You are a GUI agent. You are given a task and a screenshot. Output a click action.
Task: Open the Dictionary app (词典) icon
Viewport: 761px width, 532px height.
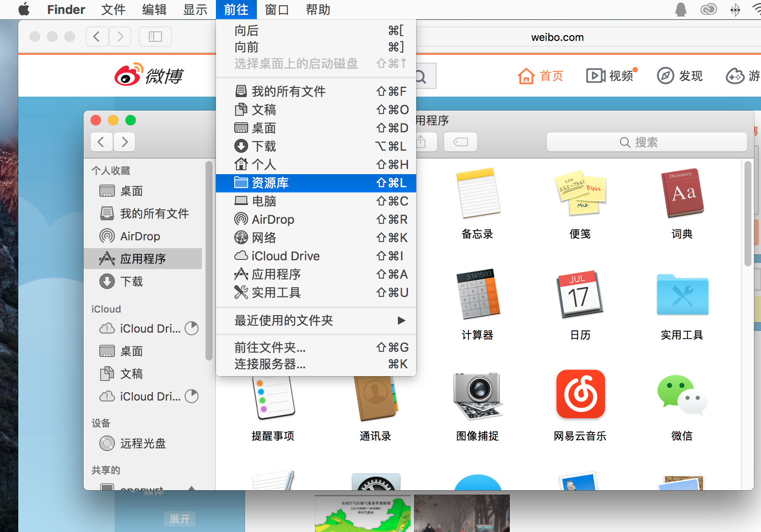682,193
